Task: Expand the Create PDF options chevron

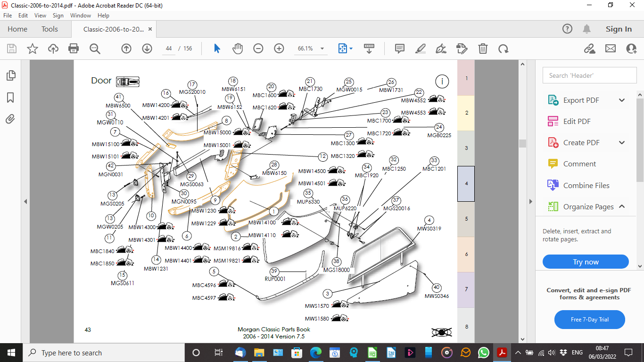Action: point(622,142)
